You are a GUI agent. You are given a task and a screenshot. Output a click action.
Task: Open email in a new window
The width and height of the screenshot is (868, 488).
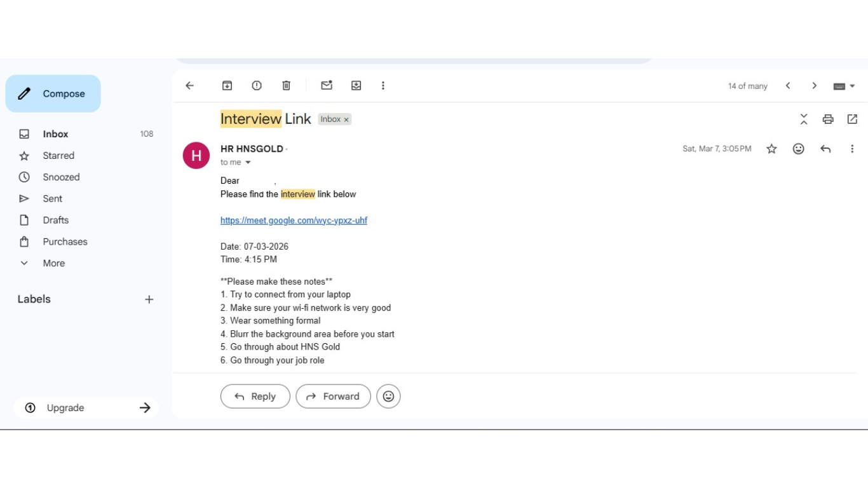point(852,119)
